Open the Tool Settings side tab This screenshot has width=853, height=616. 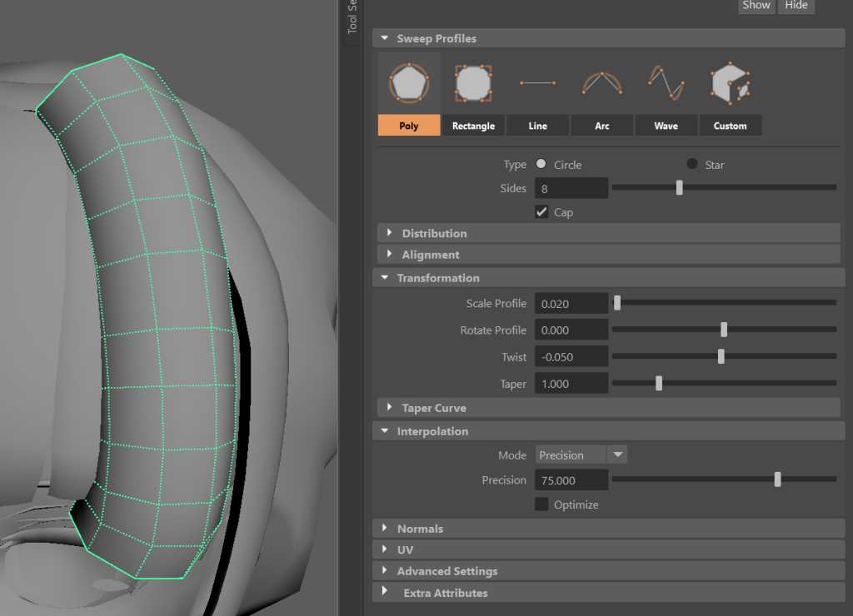pyautogui.click(x=352, y=17)
